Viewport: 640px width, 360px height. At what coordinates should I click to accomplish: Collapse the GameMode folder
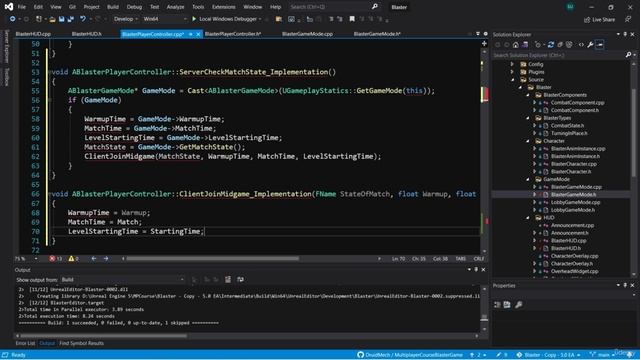528,179
